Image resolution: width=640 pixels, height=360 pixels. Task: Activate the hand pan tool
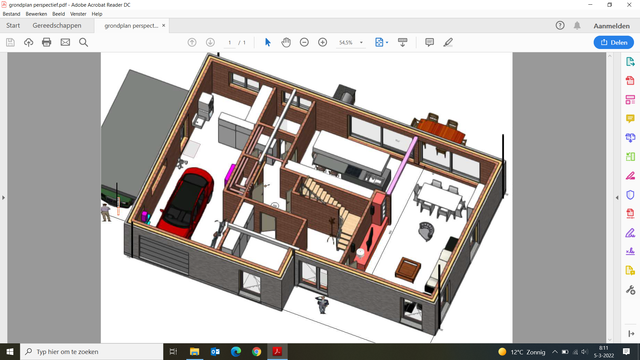[286, 42]
